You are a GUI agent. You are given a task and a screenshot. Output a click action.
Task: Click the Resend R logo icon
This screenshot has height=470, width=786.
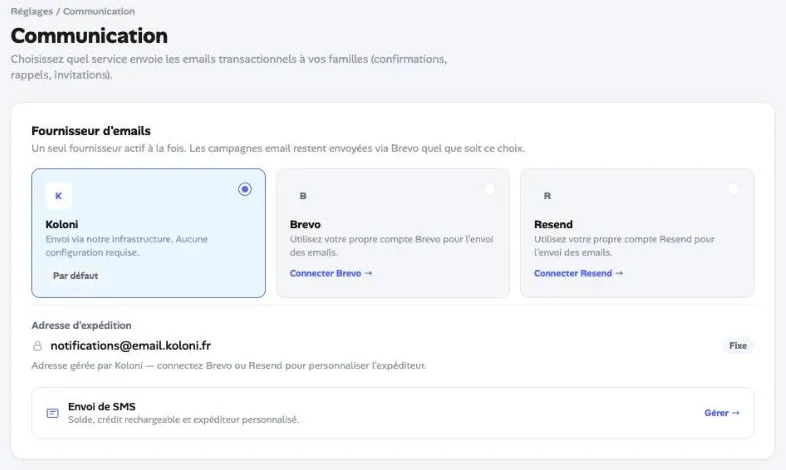[x=547, y=195]
